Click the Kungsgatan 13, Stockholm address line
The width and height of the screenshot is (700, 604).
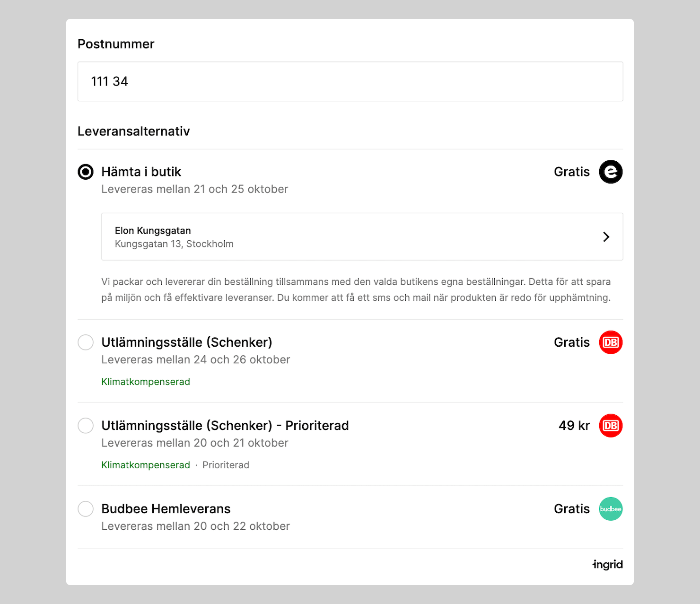point(174,244)
